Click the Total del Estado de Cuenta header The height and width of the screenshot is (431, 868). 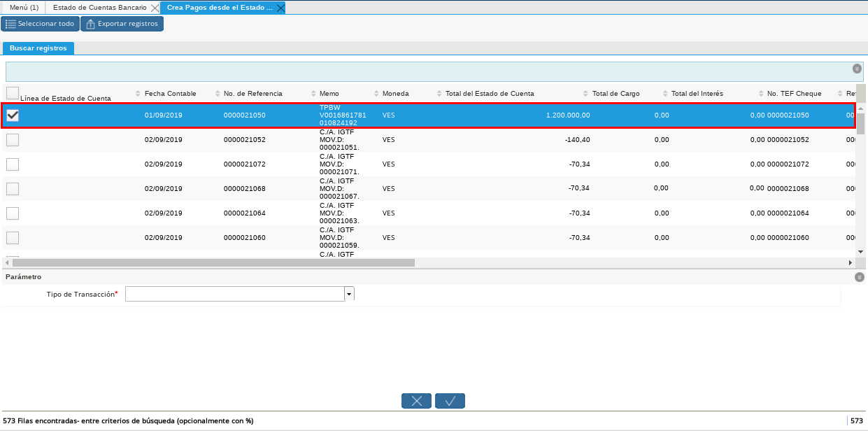(489, 94)
